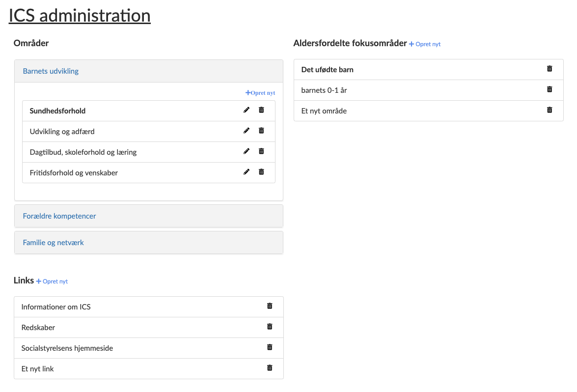The image size is (577, 392).
Task: Click pencil icon for Udvikling og adfærd
Action: (x=247, y=131)
